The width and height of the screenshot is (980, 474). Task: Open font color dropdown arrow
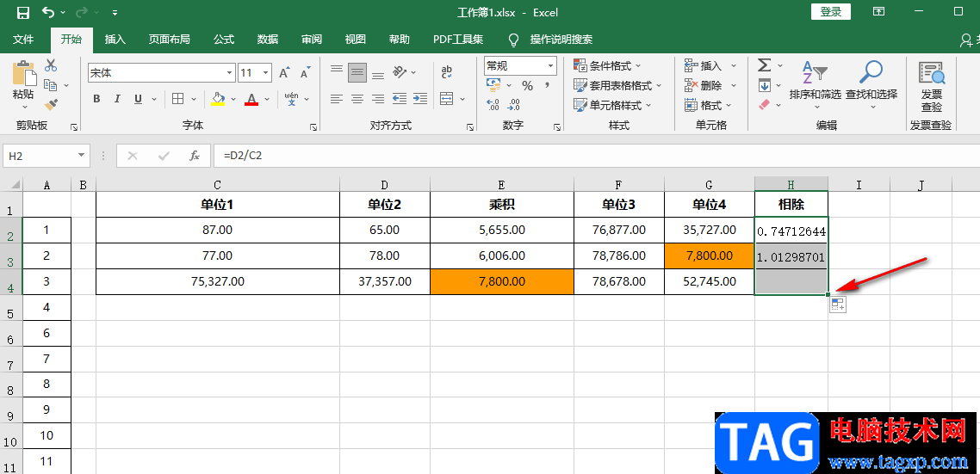tap(267, 99)
